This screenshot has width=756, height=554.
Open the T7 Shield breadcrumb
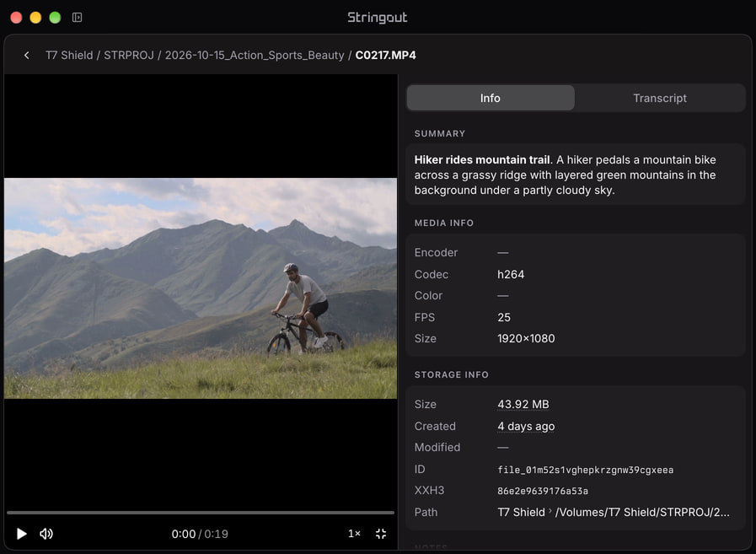(69, 56)
